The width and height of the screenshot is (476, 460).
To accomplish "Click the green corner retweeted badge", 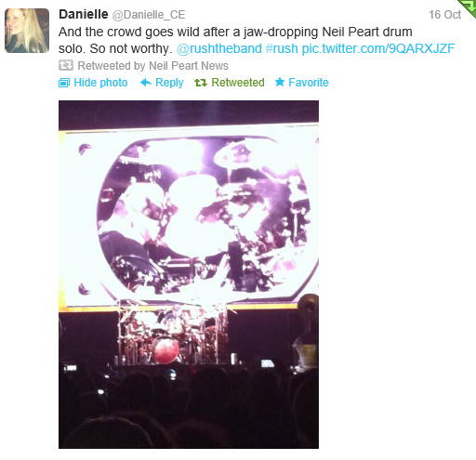I will [x=468, y=8].
